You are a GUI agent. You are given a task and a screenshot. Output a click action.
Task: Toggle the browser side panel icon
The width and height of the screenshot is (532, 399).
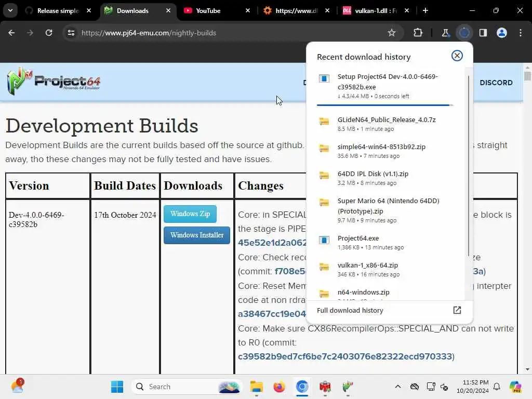point(483,33)
